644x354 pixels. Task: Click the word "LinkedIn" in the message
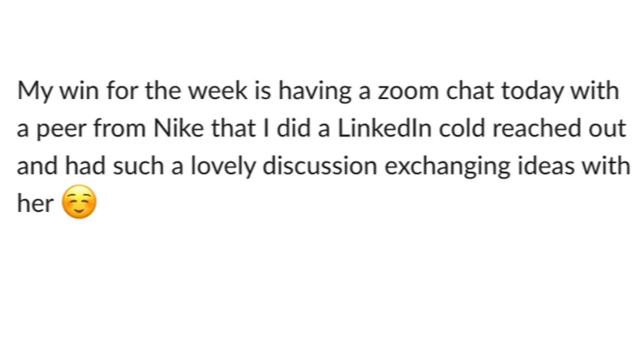[x=384, y=127]
